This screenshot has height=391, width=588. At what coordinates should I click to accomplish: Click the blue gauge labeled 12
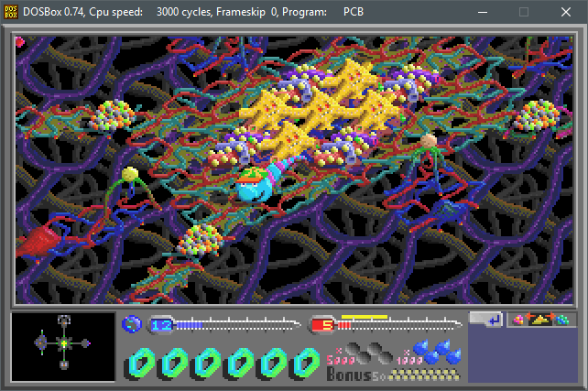[225, 325]
